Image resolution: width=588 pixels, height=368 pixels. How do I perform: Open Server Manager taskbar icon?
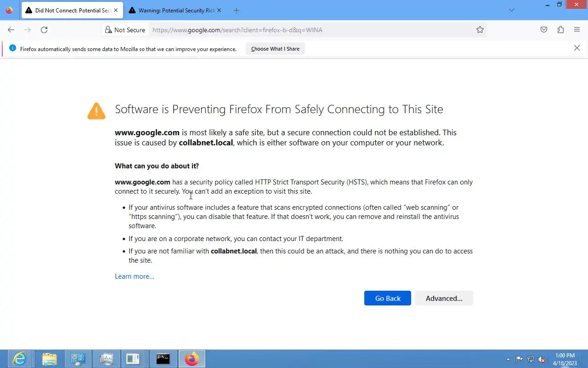pyautogui.click(x=78, y=359)
